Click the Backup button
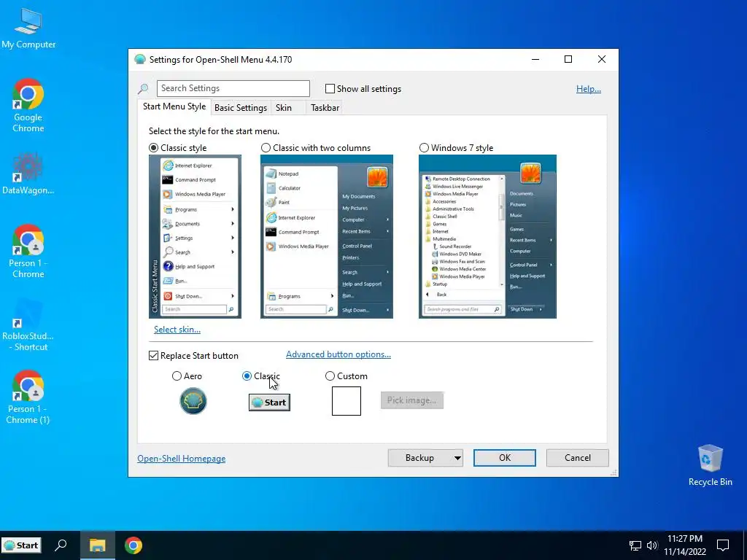This screenshot has height=560, width=747. (x=419, y=458)
